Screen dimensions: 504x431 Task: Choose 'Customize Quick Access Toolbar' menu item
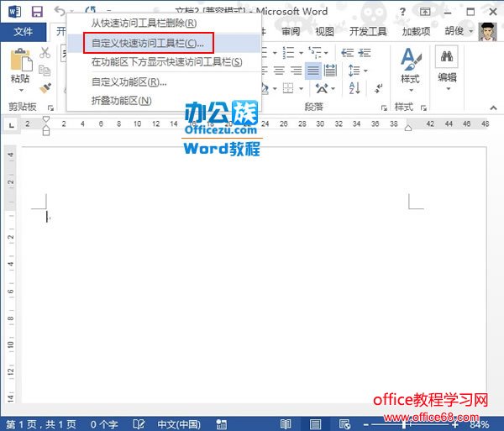point(165,43)
